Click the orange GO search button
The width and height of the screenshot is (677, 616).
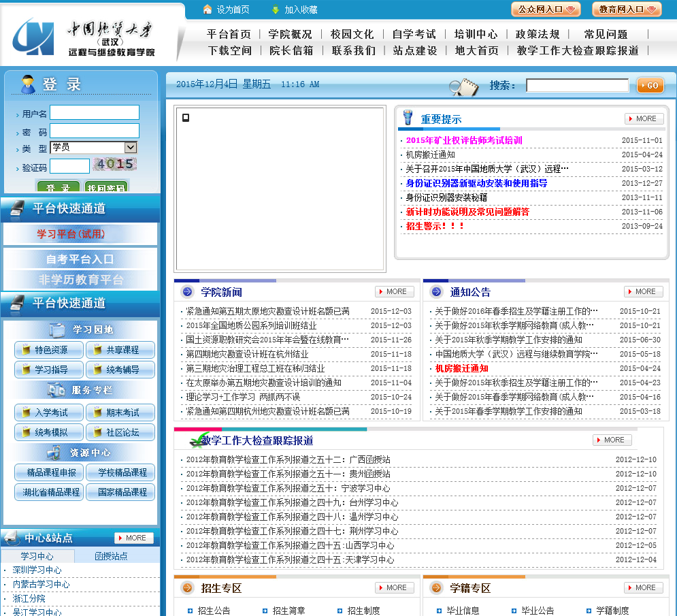point(650,86)
